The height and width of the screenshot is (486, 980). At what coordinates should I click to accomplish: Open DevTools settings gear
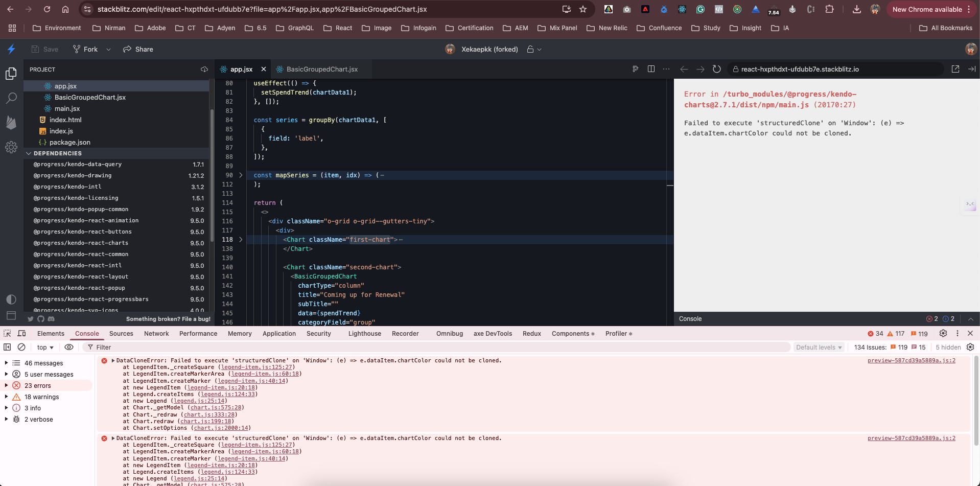pos(943,333)
